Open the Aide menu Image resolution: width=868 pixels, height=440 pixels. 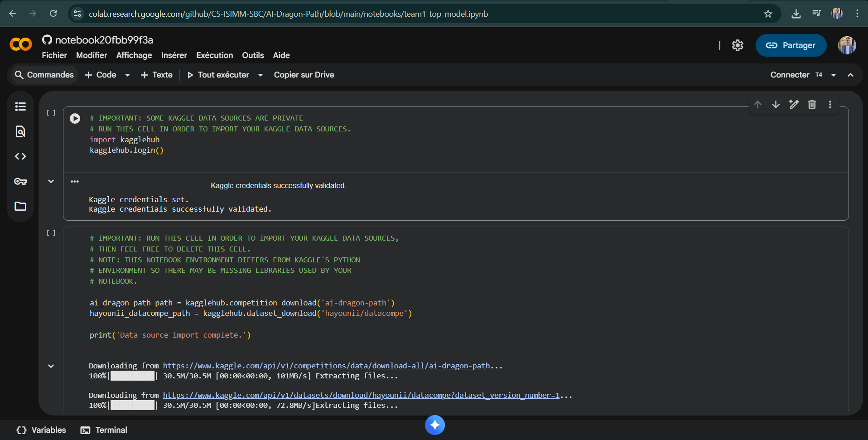pos(281,55)
